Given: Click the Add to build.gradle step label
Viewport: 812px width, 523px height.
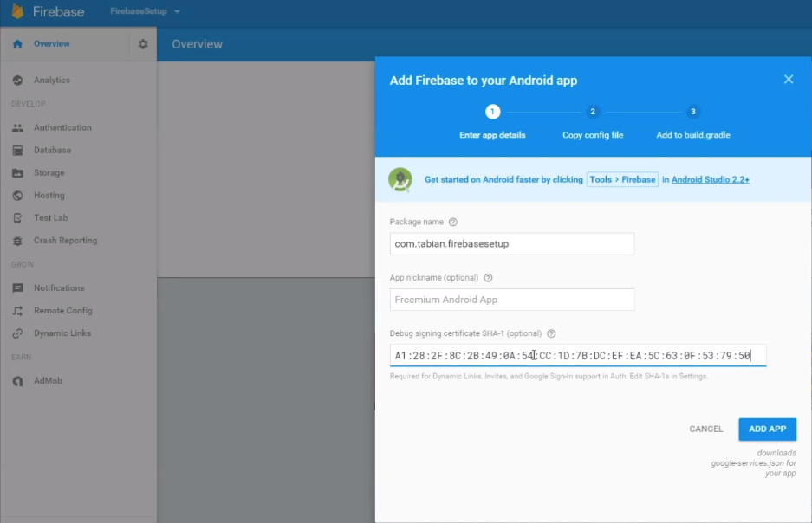Looking at the screenshot, I should (x=693, y=135).
